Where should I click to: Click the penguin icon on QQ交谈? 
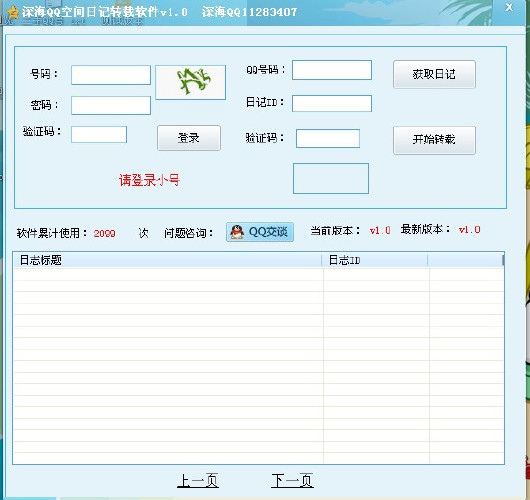(237, 232)
